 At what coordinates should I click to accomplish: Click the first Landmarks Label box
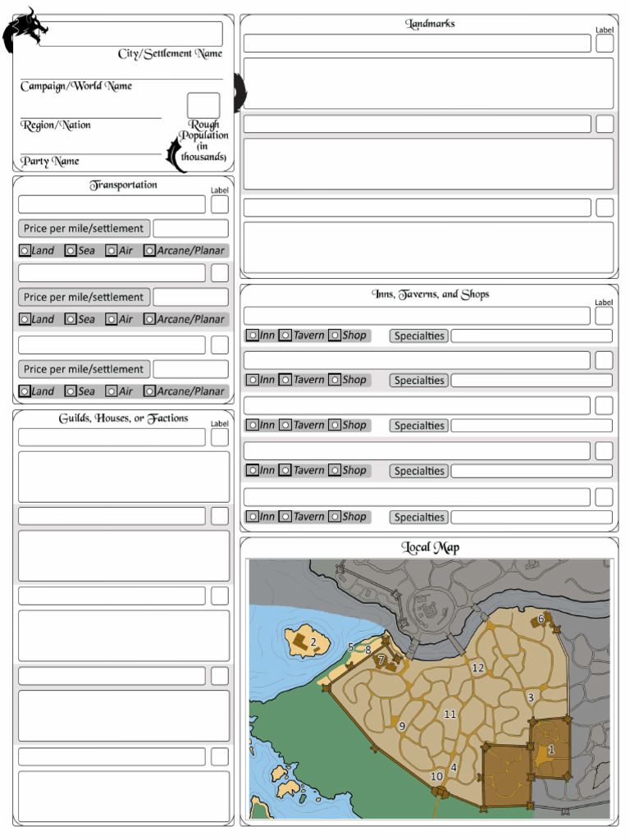pyautogui.click(x=605, y=43)
